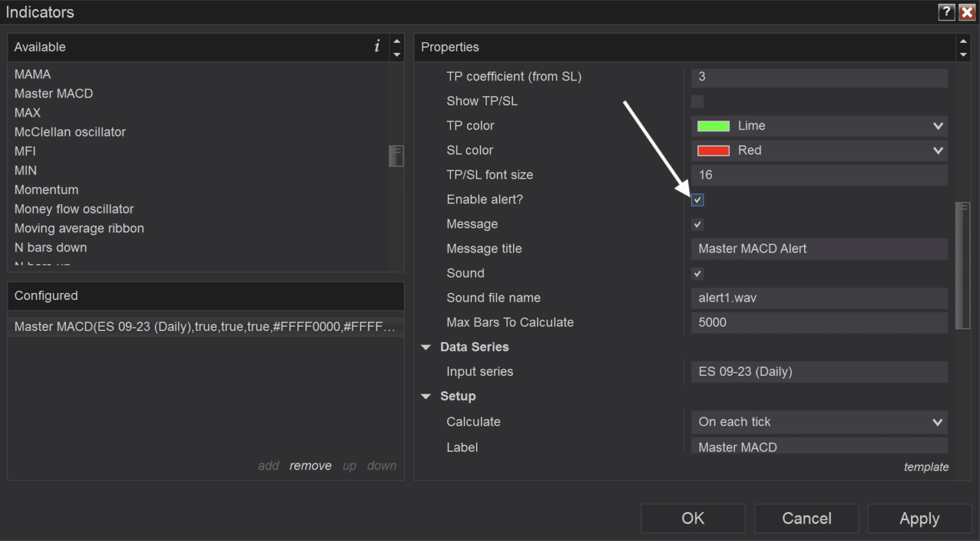
Task: Open the TP color dropdown
Action: point(937,126)
